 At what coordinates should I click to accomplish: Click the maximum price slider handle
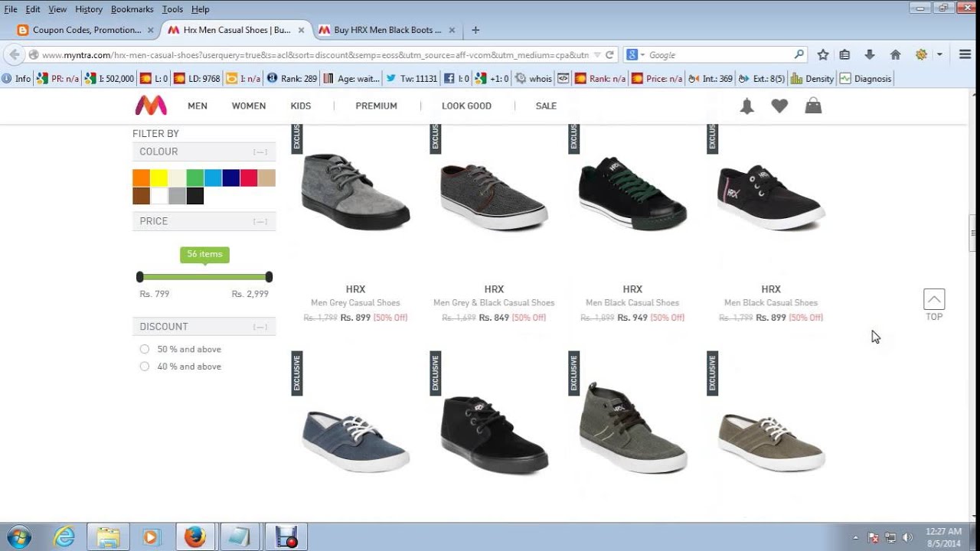point(269,277)
